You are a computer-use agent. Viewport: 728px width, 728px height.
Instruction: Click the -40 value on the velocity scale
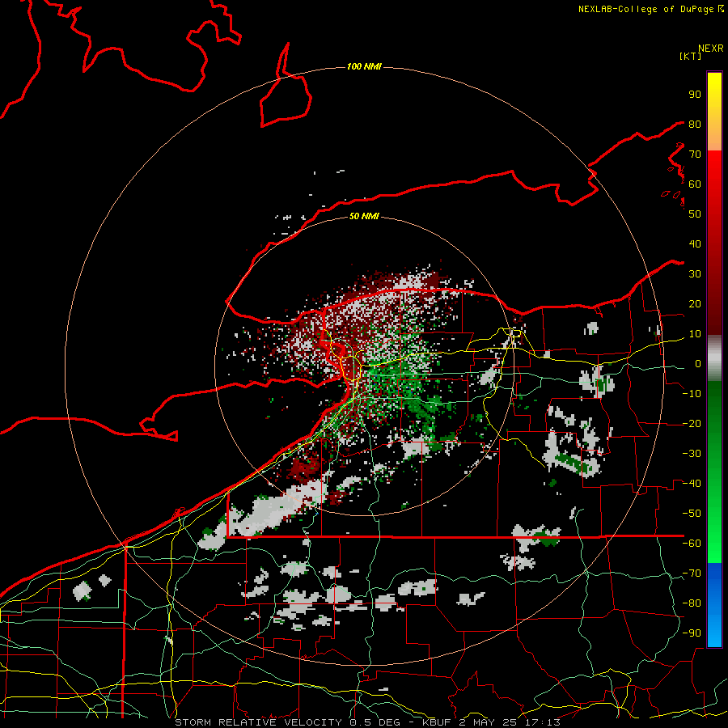tap(692, 484)
